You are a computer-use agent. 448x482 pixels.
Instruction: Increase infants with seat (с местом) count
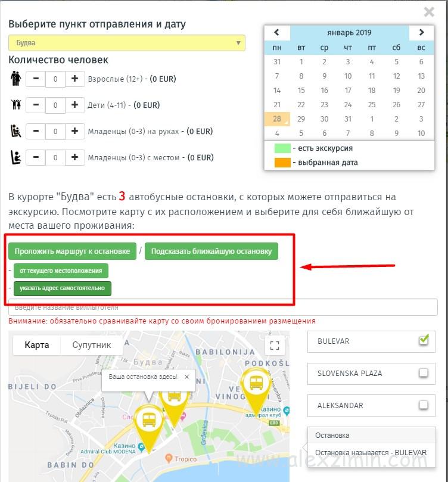[74, 157]
